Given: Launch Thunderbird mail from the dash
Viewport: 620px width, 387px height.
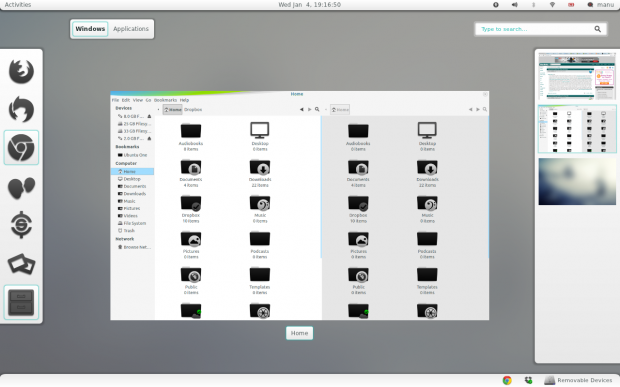Looking at the screenshot, I should 21,109.
